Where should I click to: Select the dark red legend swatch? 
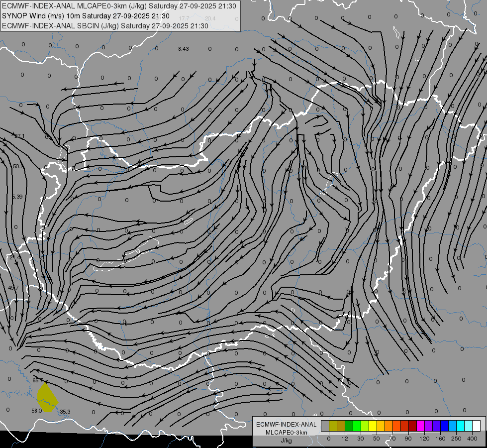click(413, 426)
